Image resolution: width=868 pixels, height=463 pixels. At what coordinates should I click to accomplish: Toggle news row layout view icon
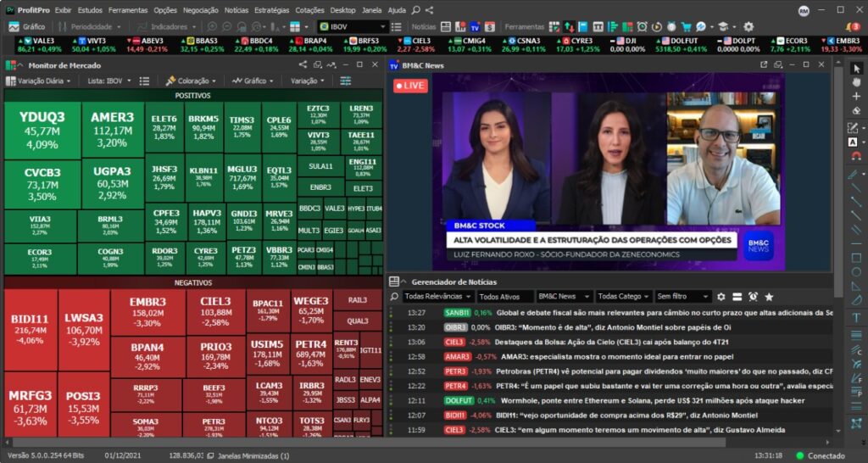coord(737,297)
